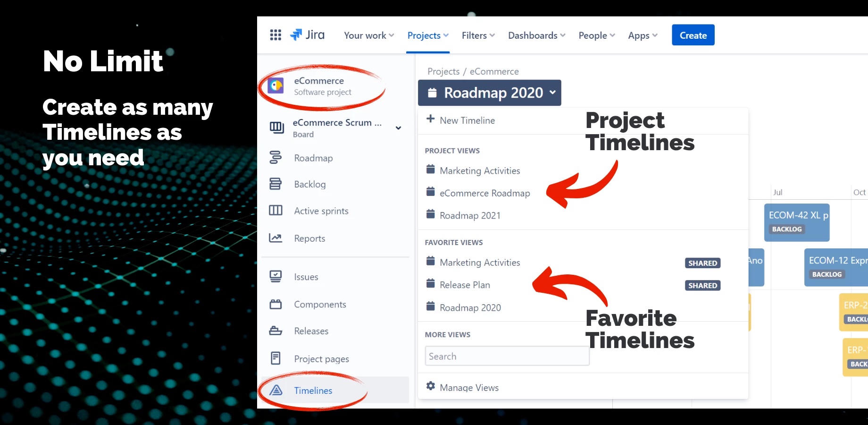868x425 pixels.
Task: Open Reports from the sidebar
Action: [309, 238]
